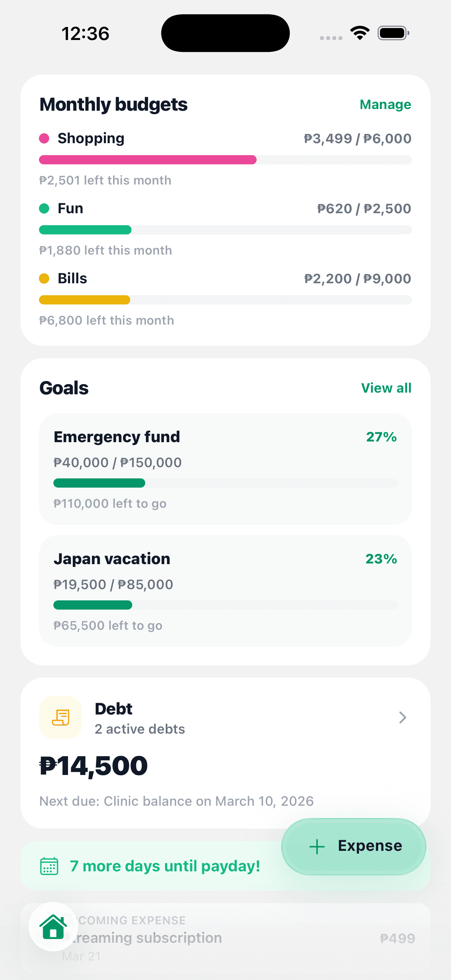Tap the Shopping budget progress bar
The width and height of the screenshot is (451, 980).
coord(225,160)
